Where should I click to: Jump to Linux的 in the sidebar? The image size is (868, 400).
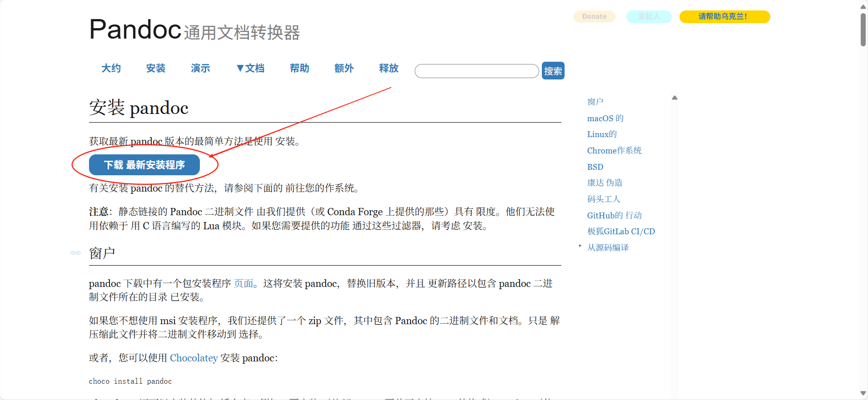[x=602, y=134]
